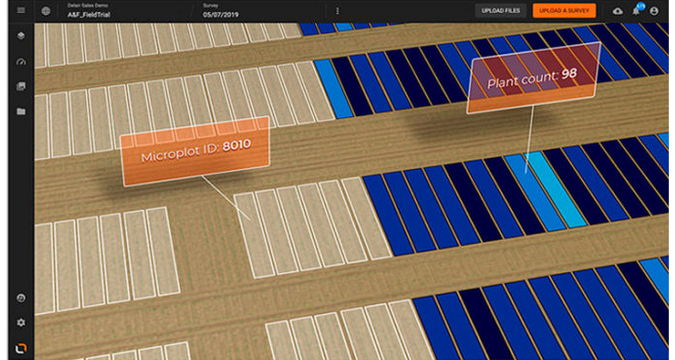The image size is (675, 360).
Task: Open the notifications bell
Action: point(636,11)
